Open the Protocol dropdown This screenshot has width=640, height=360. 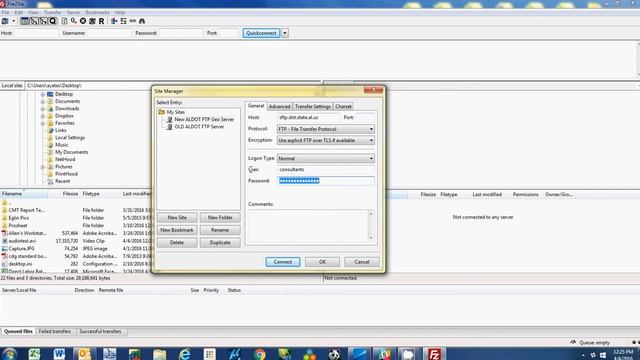point(325,129)
